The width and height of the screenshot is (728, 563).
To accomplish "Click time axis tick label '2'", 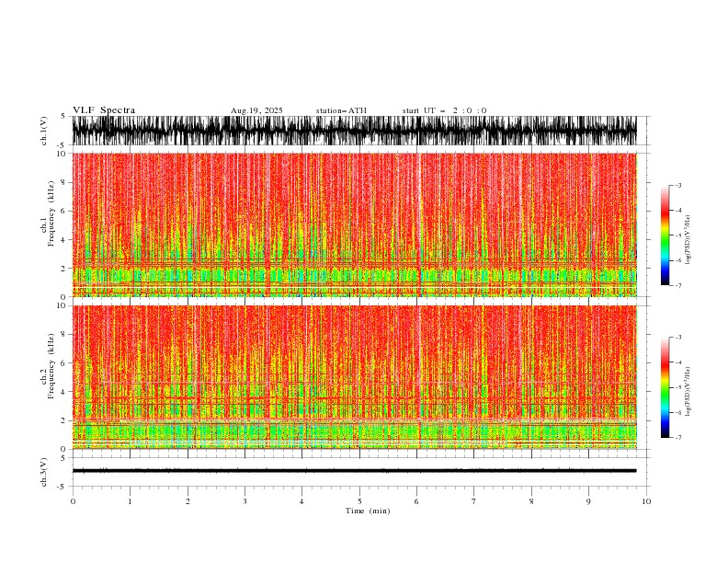I will [x=188, y=501].
